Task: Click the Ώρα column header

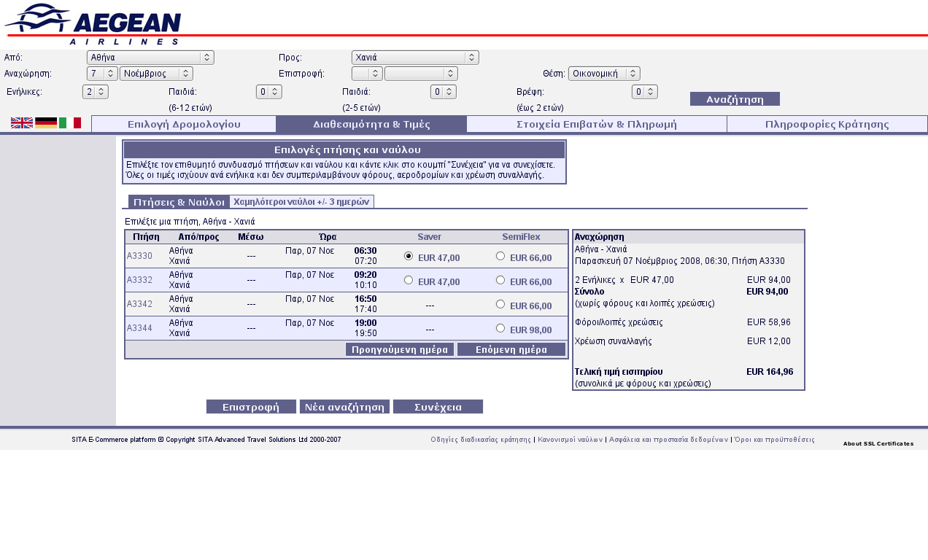Action: click(x=328, y=237)
